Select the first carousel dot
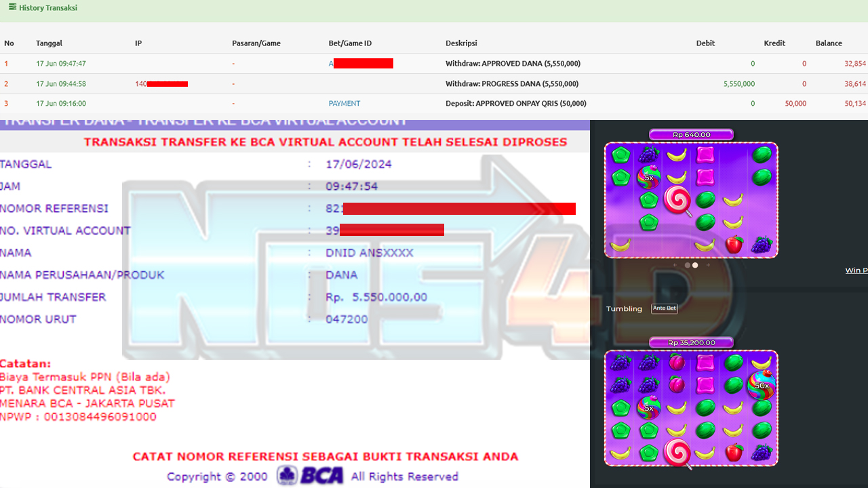868x488 pixels. [687, 265]
